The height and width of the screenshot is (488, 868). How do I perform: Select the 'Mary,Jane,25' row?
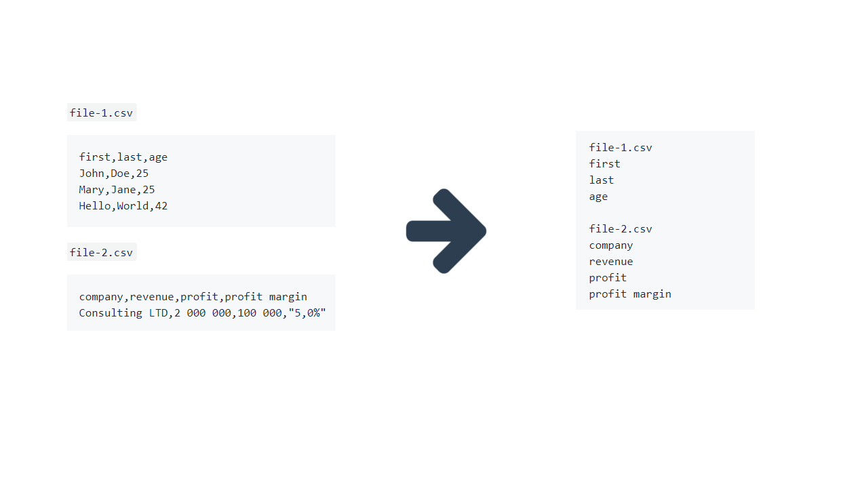pyautogui.click(x=117, y=190)
